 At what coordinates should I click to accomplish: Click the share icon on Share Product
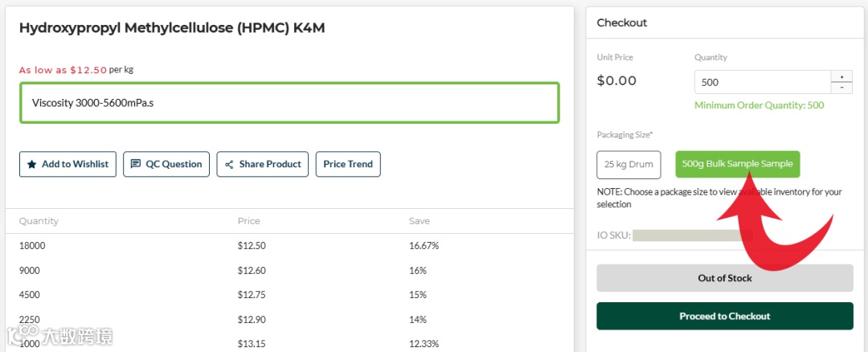click(229, 164)
